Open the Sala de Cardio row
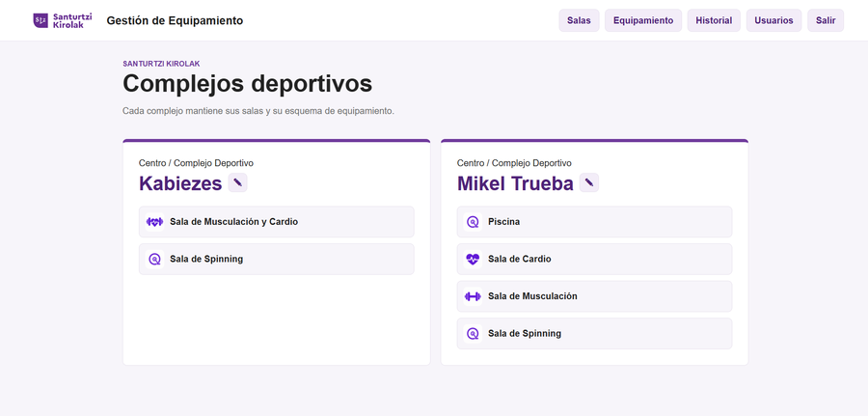Viewport: 868px width, 416px height. coord(594,259)
